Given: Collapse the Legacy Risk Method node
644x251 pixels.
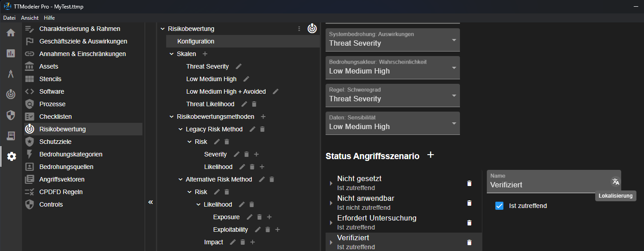Looking at the screenshot, I should pyautogui.click(x=180, y=129).
